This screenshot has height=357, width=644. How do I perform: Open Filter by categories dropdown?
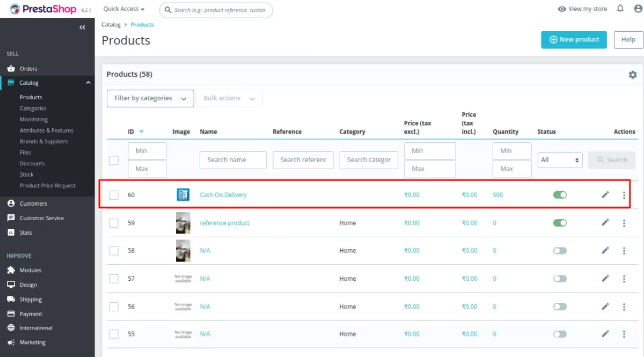(150, 98)
